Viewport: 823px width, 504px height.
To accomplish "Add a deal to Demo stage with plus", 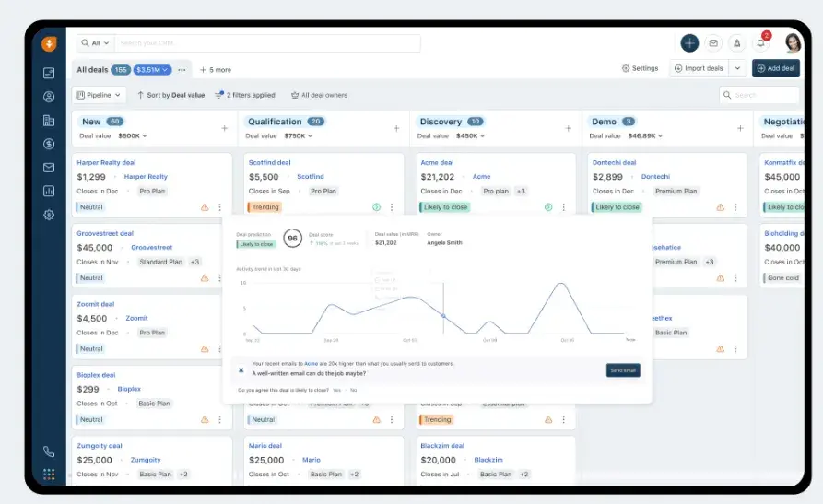I will coord(740,128).
